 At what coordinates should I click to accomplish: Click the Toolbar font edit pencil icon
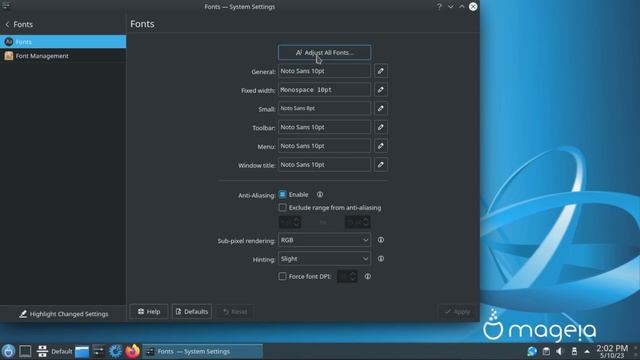pyautogui.click(x=380, y=127)
